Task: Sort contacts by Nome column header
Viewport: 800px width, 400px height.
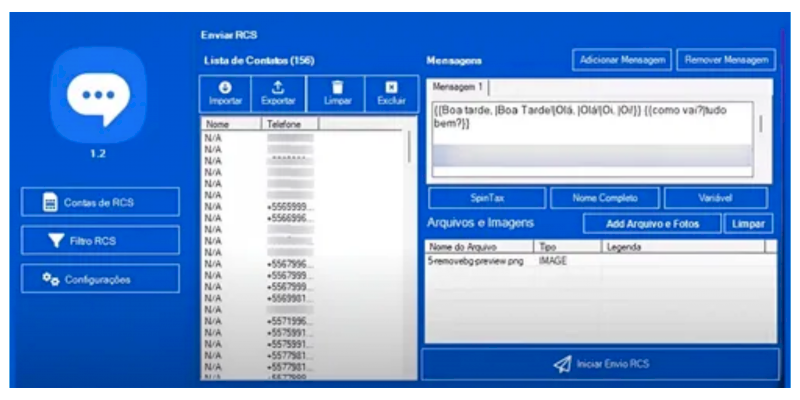Action: pos(230,124)
